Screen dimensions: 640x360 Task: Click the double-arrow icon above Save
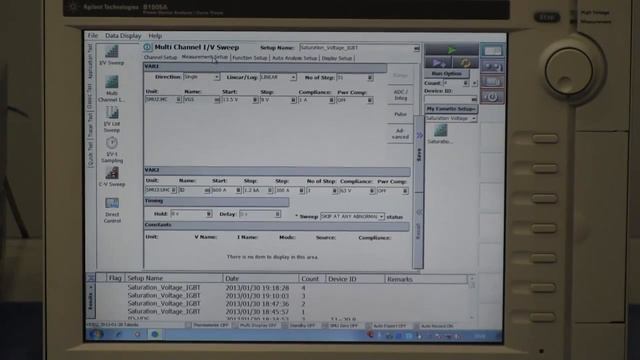click(x=419, y=135)
